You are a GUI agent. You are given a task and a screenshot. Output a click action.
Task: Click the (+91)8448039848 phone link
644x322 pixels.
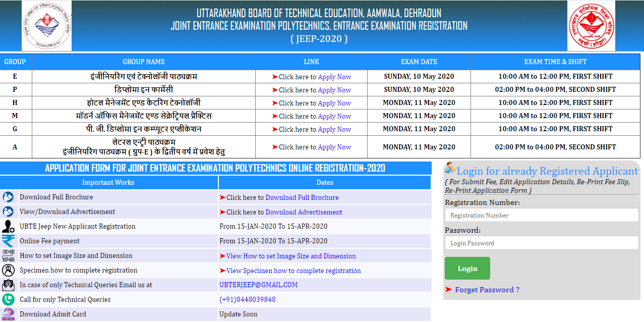(x=248, y=299)
